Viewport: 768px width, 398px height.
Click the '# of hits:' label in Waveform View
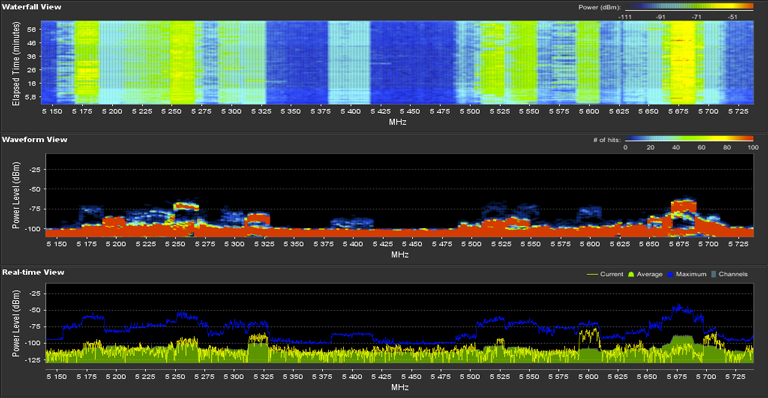pyautogui.click(x=607, y=140)
